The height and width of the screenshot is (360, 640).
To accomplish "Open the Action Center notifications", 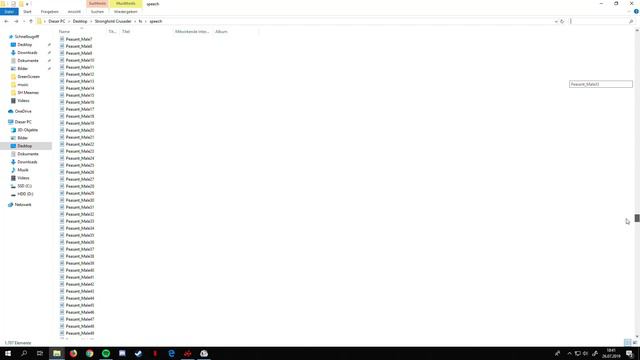I will coord(630,353).
